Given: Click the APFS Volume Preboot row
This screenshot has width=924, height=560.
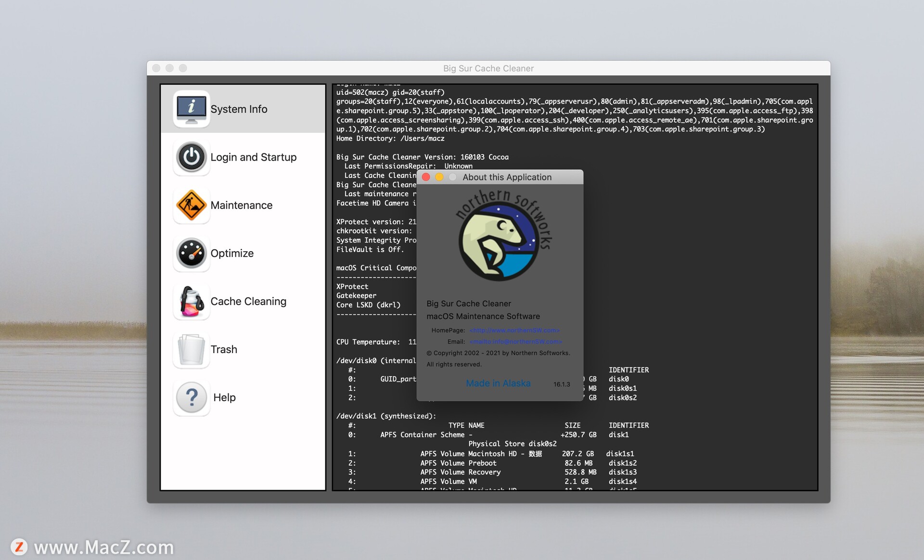Looking at the screenshot, I should 492,463.
